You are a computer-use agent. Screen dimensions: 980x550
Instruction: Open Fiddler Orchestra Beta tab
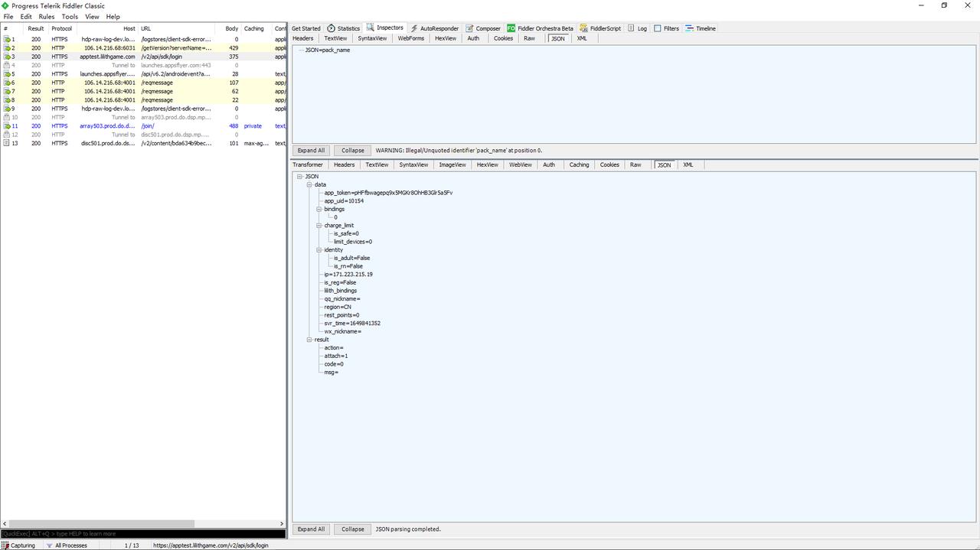tap(540, 28)
